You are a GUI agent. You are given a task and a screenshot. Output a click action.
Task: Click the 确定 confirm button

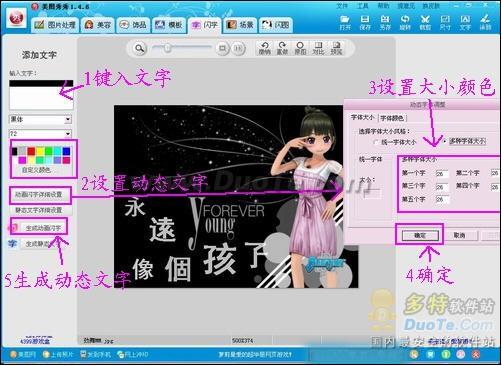420,235
